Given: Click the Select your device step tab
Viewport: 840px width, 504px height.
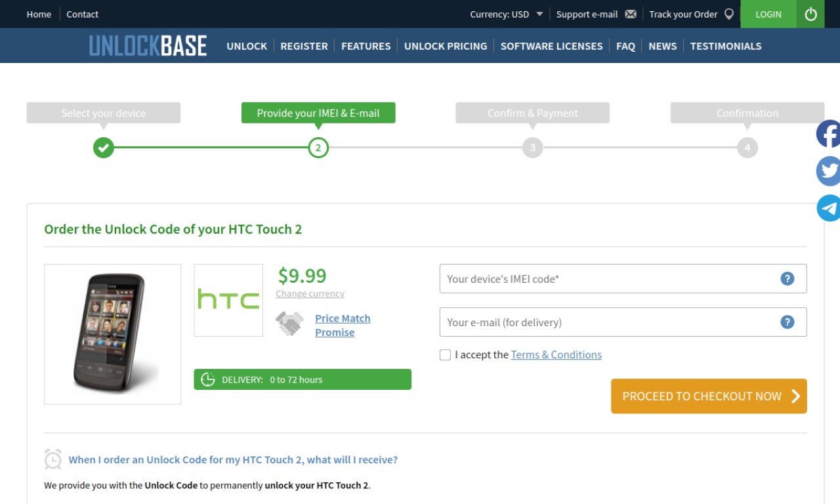Looking at the screenshot, I should [103, 113].
